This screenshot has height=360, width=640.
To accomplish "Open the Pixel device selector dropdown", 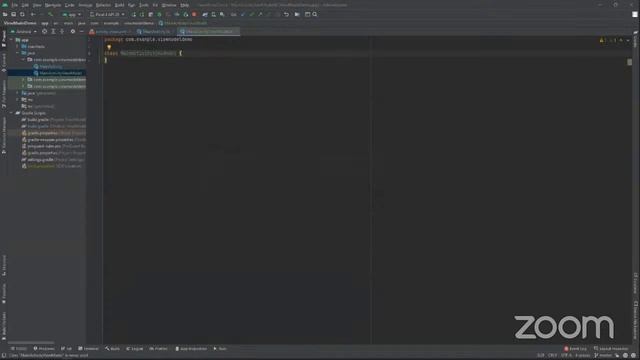I will coord(107,14).
